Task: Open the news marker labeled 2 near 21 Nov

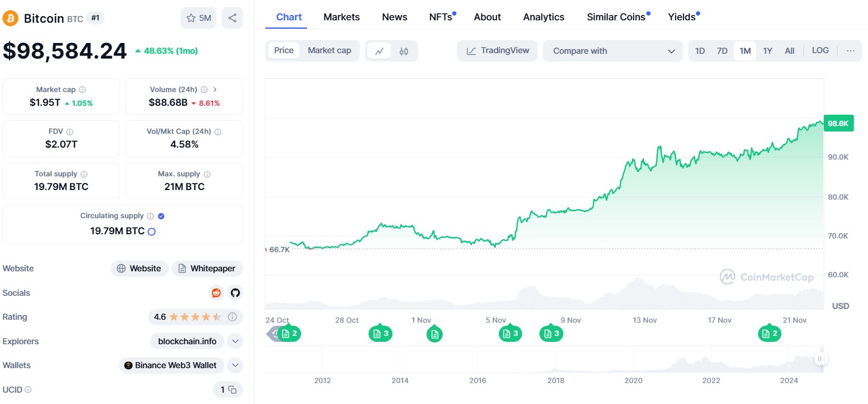Action: tap(769, 333)
